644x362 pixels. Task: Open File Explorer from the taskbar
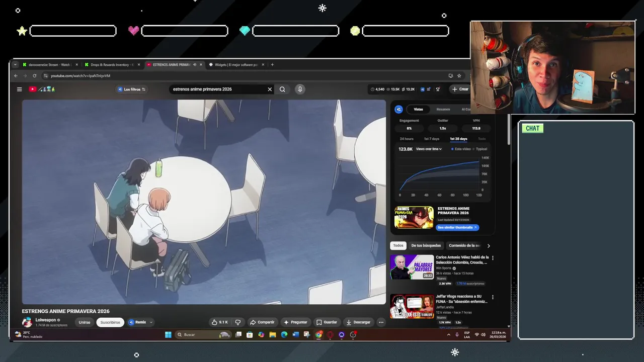point(272,334)
